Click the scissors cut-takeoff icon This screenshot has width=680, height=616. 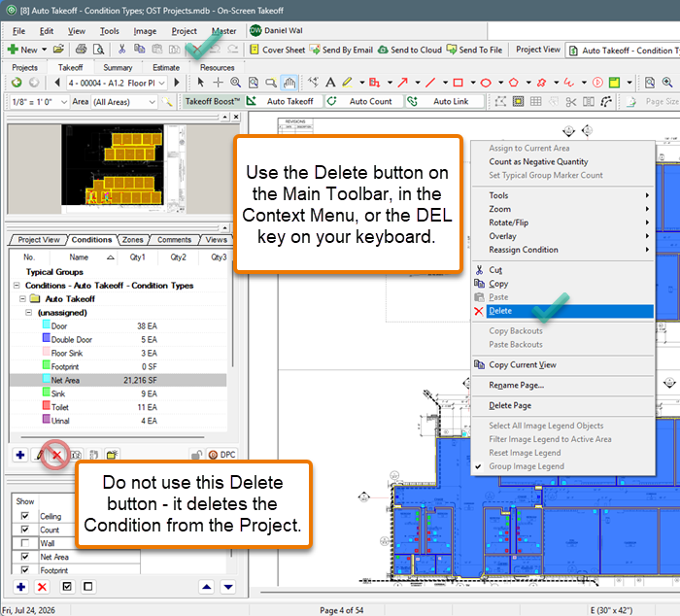(x=571, y=102)
